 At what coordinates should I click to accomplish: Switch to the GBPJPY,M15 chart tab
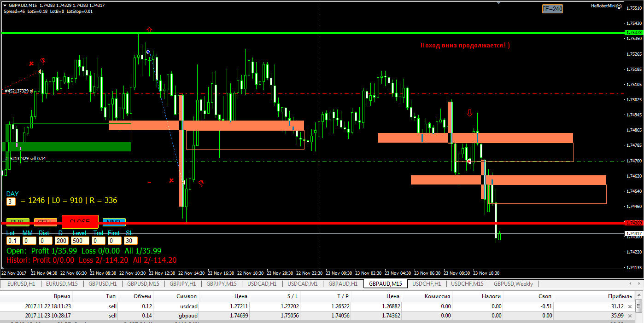tap(222, 283)
